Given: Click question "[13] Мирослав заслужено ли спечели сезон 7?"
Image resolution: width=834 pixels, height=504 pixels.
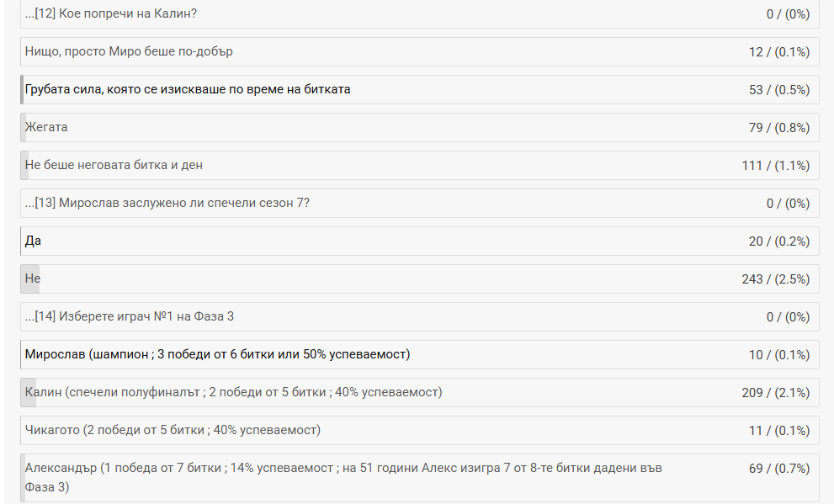Looking at the screenshot, I should click(167, 203).
